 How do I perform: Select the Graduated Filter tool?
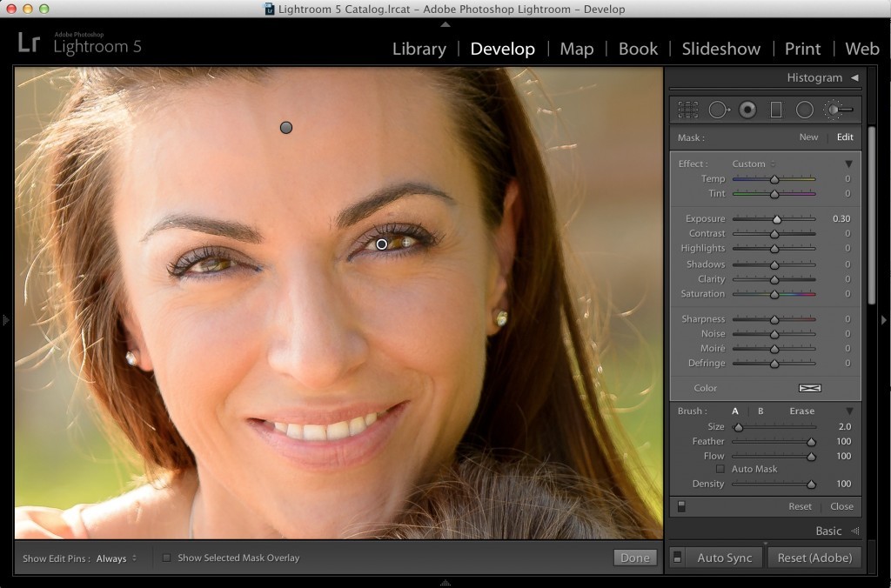[x=775, y=110]
